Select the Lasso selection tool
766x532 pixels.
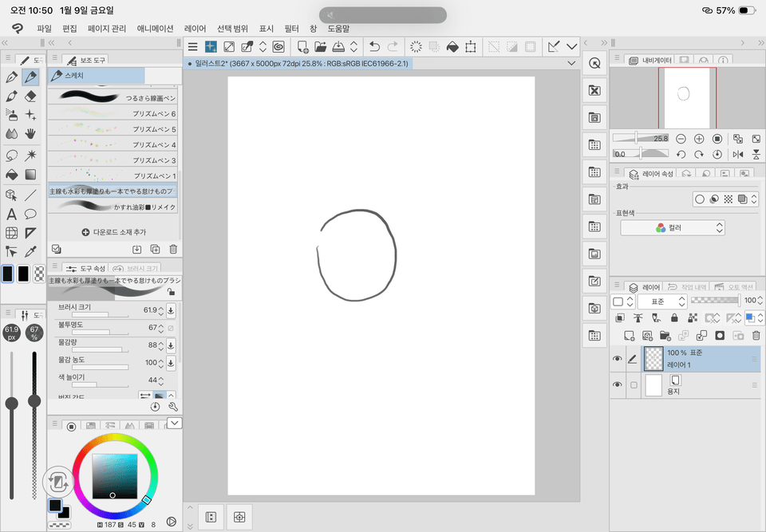[x=11, y=155]
